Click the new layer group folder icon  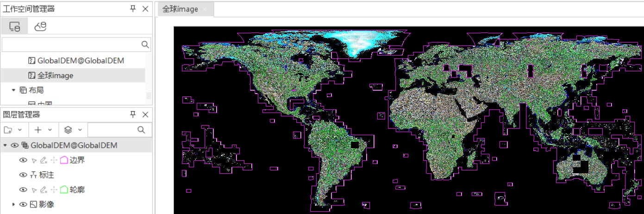(x=9, y=130)
